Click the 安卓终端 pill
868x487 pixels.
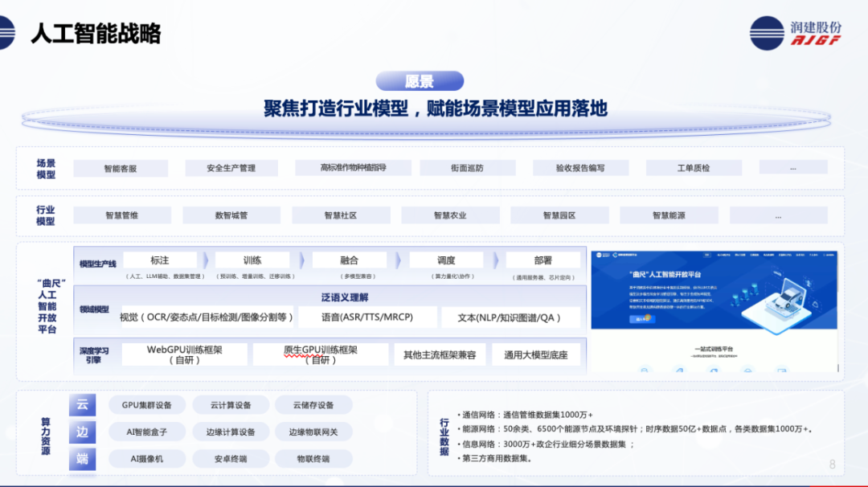coord(231,459)
